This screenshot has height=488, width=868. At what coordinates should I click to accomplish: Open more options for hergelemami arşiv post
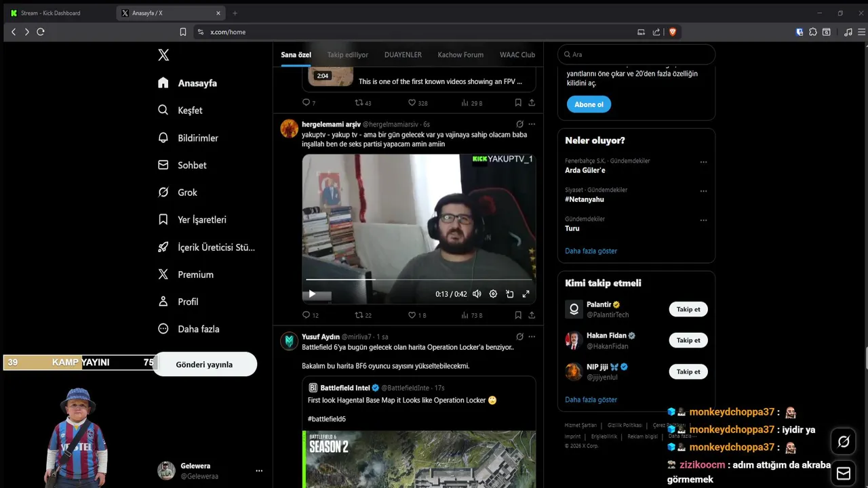coord(532,124)
